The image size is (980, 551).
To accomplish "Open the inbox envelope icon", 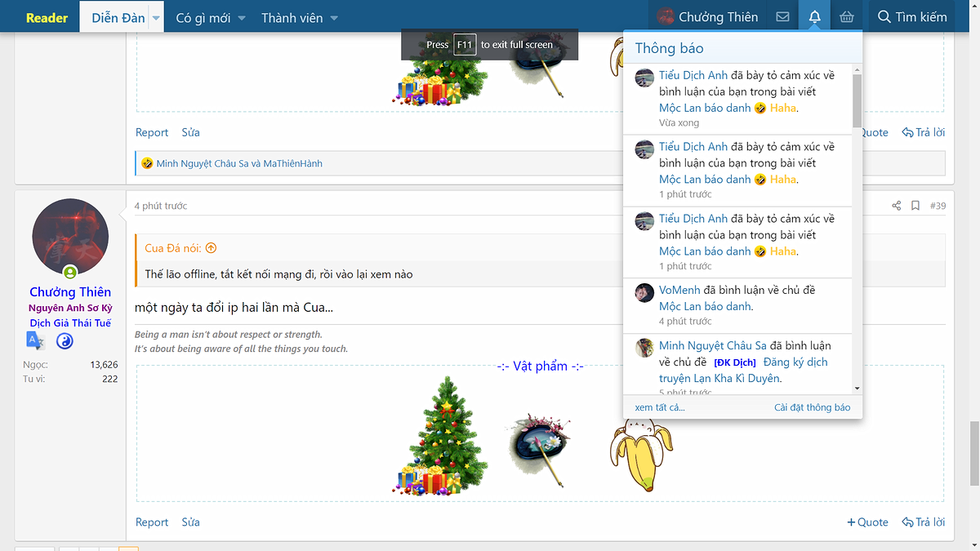I will coord(782,17).
